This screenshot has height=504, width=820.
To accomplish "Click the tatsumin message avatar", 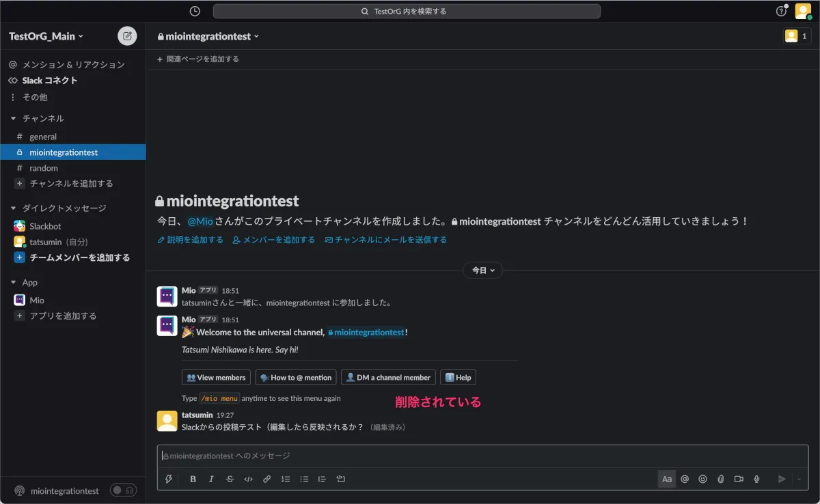I will (x=167, y=421).
